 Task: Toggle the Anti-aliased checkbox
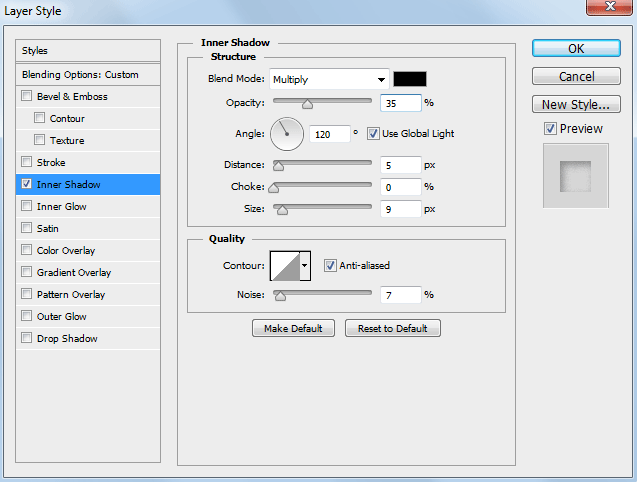point(330,265)
